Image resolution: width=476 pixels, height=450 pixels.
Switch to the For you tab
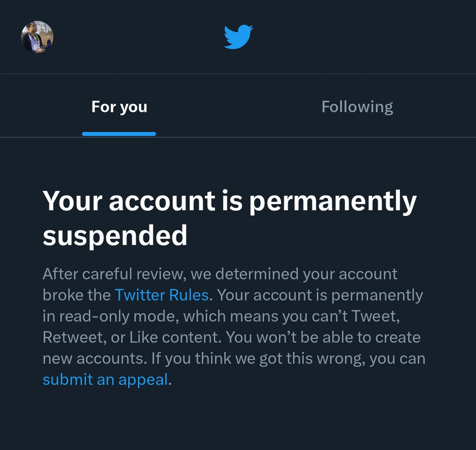point(119,107)
